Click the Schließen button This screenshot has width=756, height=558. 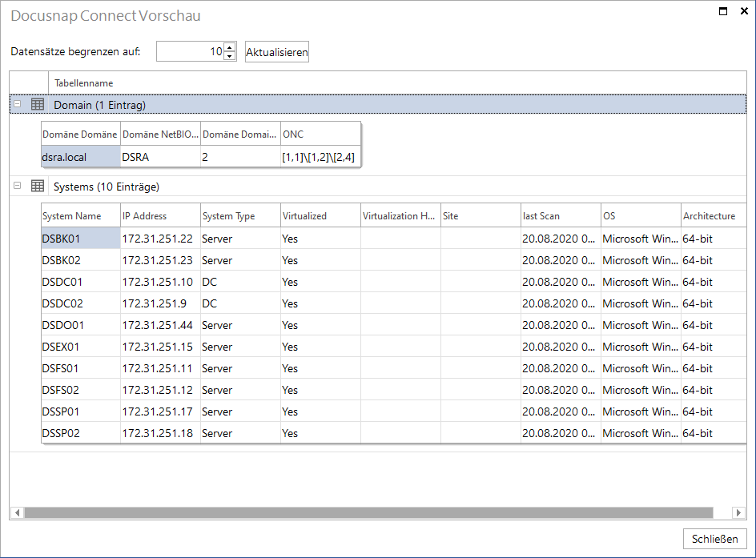[x=714, y=539]
